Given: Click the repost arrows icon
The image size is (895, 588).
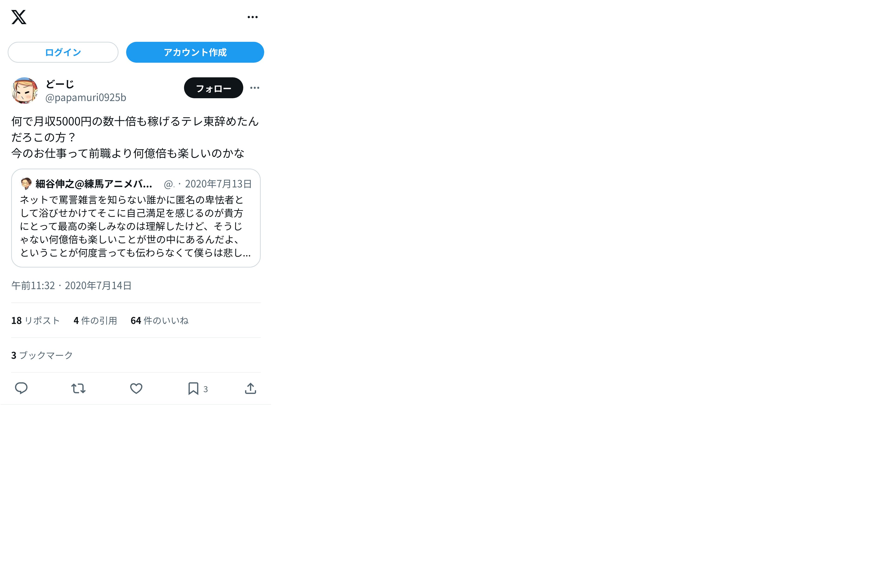Looking at the screenshot, I should pos(79,388).
